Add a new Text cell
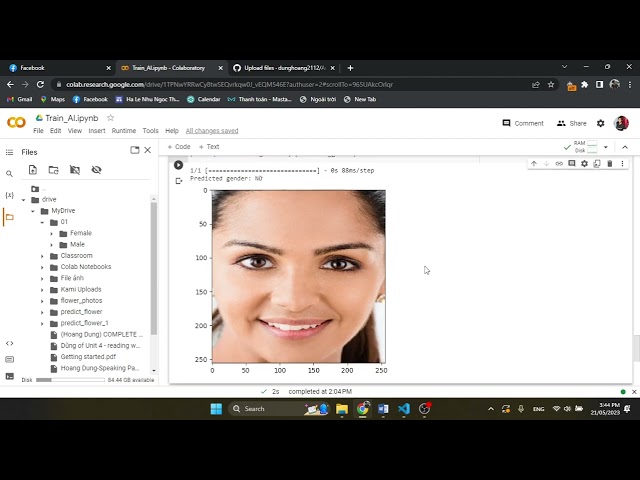Image resolution: width=640 pixels, height=480 pixels. coord(209,147)
